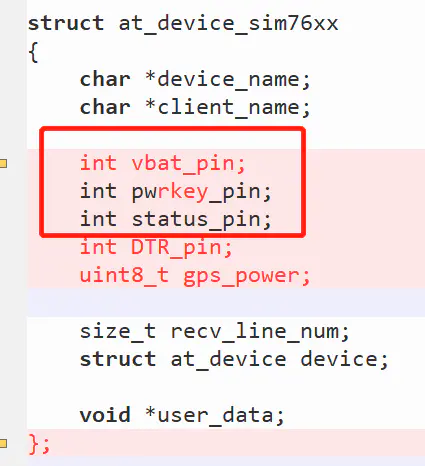Click the recv_line_num identifier
This screenshot has height=466, width=425.
click(x=260, y=332)
